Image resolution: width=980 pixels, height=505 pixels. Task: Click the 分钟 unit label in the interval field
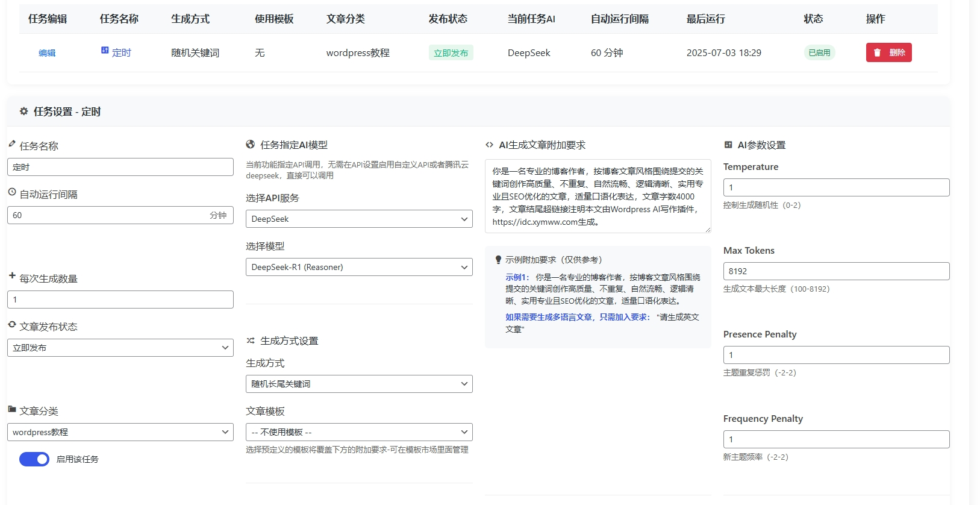(x=218, y=215)
